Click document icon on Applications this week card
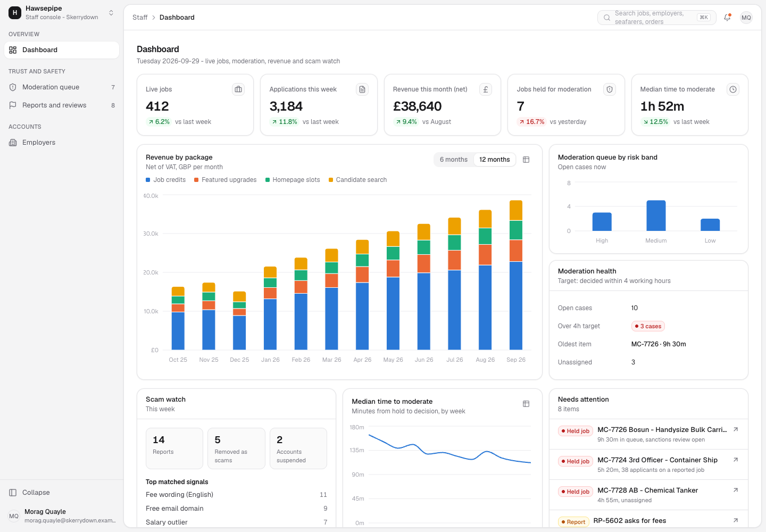Screen dimensions: 766x532 point(362,89)
